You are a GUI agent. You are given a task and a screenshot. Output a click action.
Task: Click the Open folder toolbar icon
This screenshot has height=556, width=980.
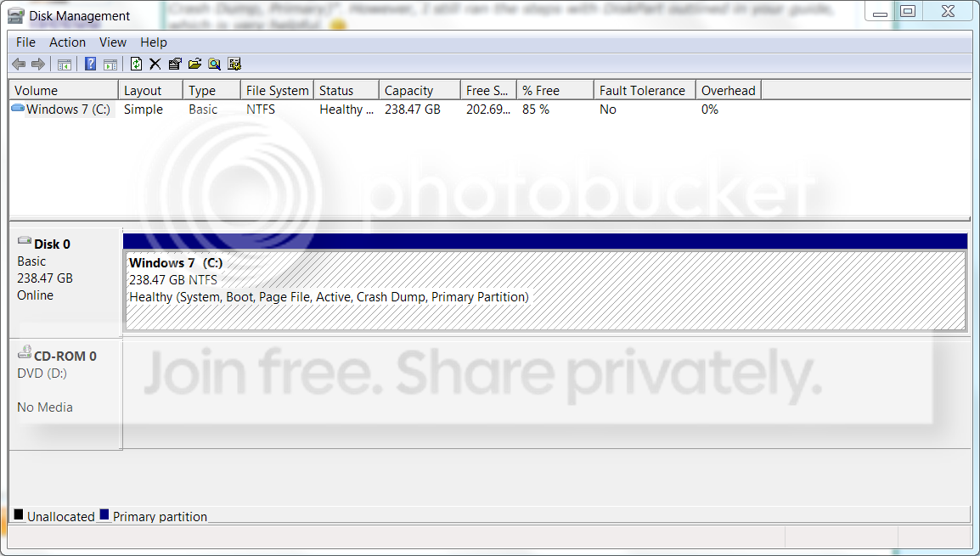tap(195, 64)
